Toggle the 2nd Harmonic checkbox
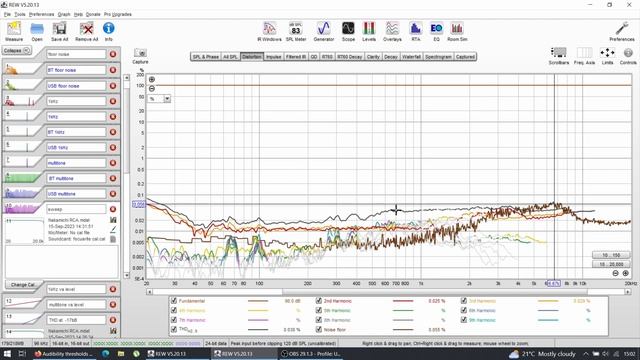 [x=319, y=301]
